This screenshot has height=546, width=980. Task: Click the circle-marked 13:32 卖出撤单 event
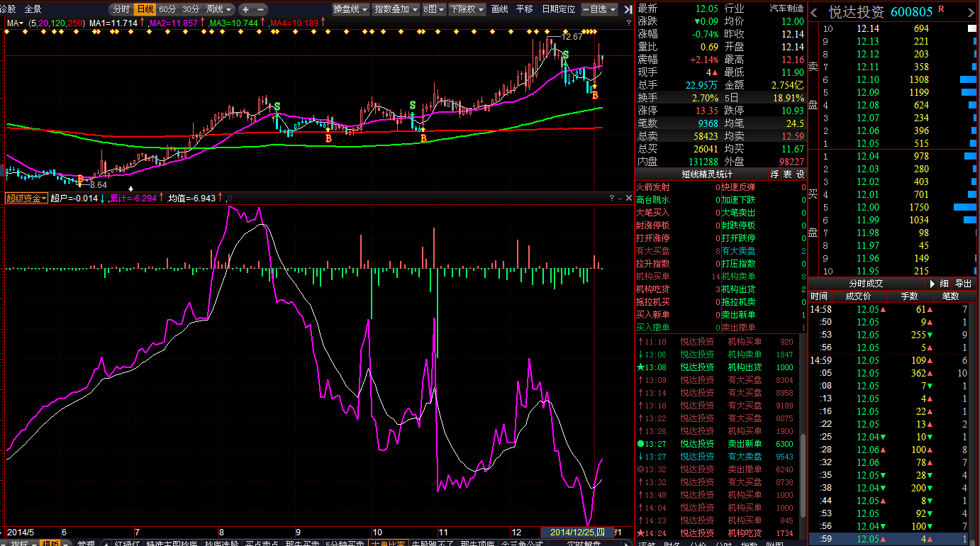tap(720, 469)
